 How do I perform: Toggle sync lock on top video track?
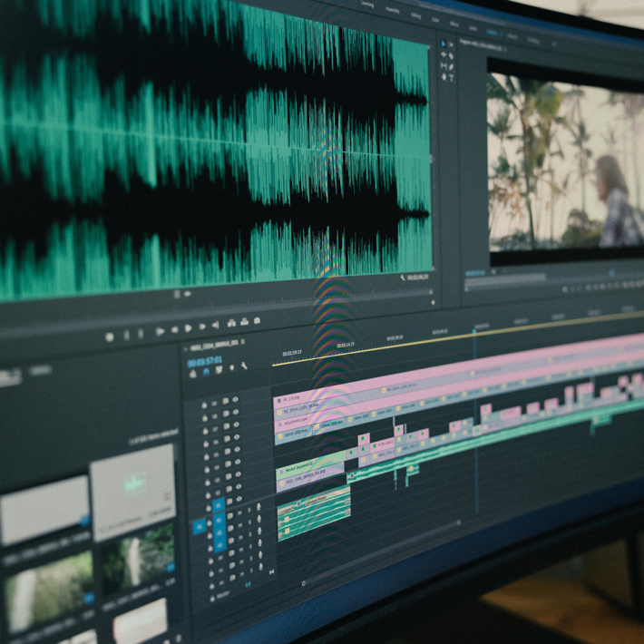226,401
